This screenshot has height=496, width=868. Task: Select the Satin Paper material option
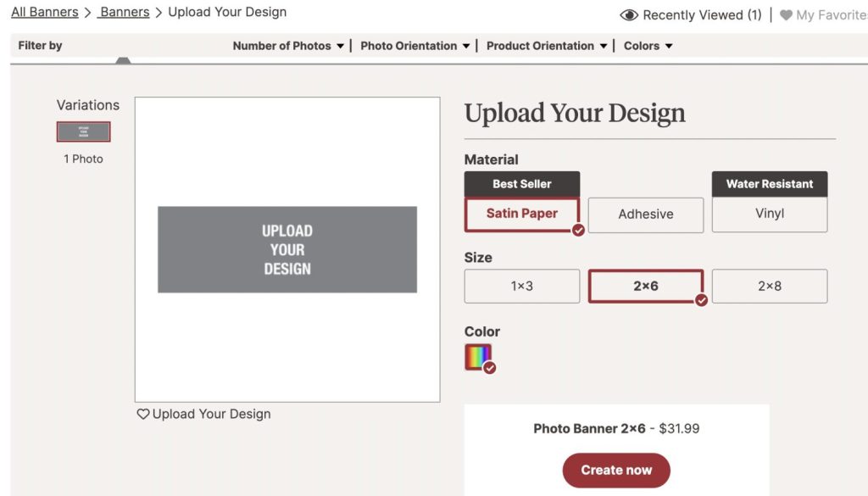pos(521,214)
